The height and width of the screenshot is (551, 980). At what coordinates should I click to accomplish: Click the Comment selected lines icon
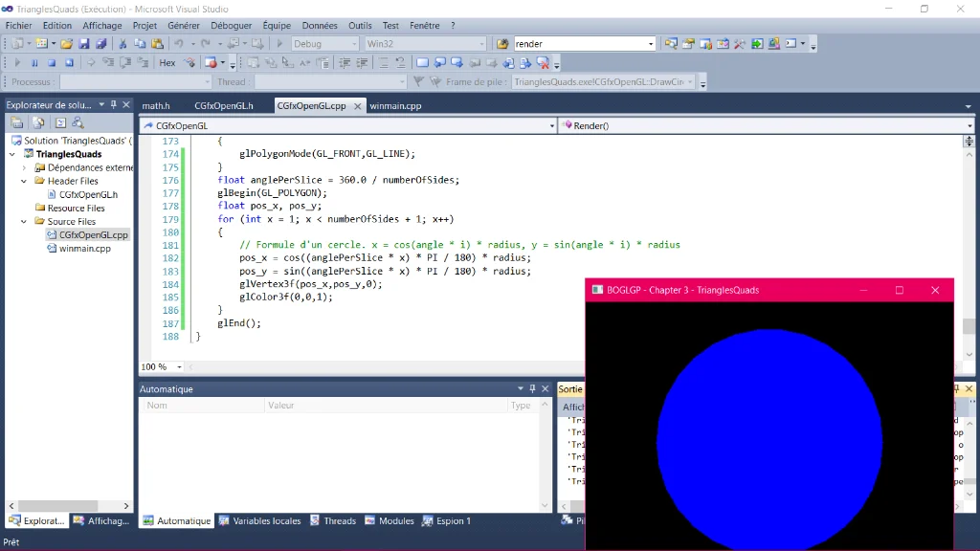click(384, 62)
